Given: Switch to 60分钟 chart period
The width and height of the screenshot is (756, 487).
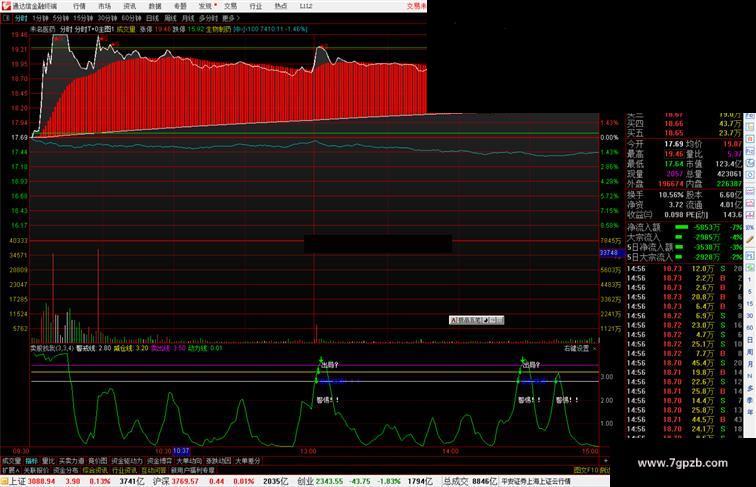Looking at the screenshot, I should pos(131,18).
